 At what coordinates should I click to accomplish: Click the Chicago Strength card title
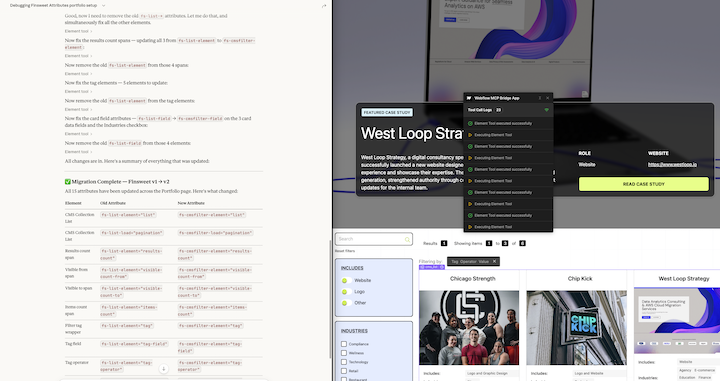click(472, 279)
